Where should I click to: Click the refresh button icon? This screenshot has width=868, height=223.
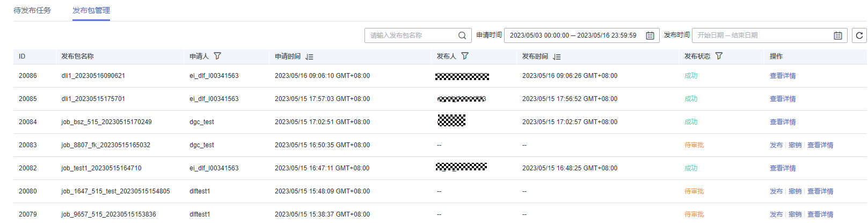point(859,35)
